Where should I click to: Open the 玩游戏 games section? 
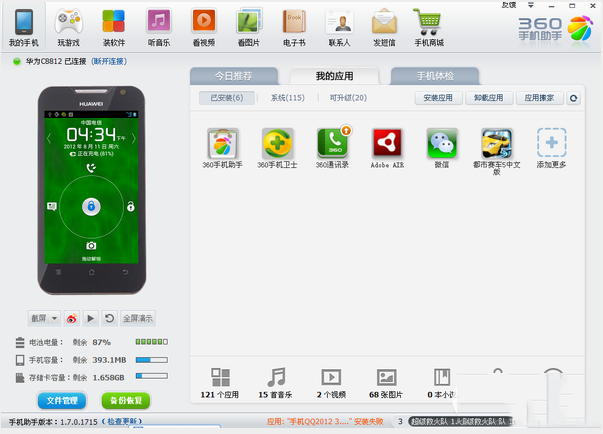point(68,28)
